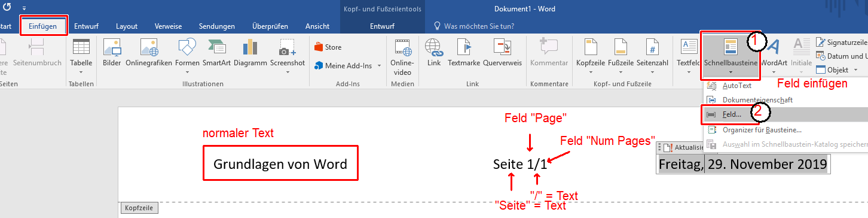Open the Entwurf tab next to Einfügen

(87, 26)
